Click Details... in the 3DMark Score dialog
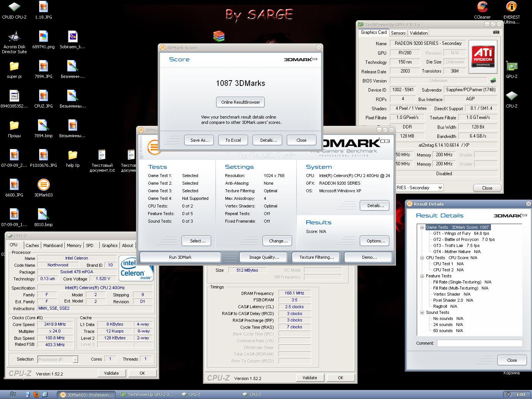The height and width of the screenshot is (399, 532). 268,140
